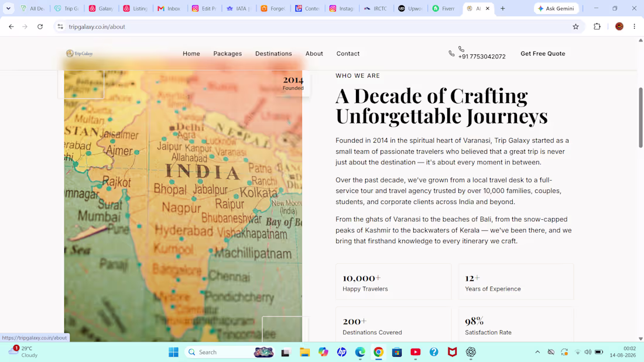Launch YouTube from the taskbar
Screen dimensions: 644x362
point(415,352)
